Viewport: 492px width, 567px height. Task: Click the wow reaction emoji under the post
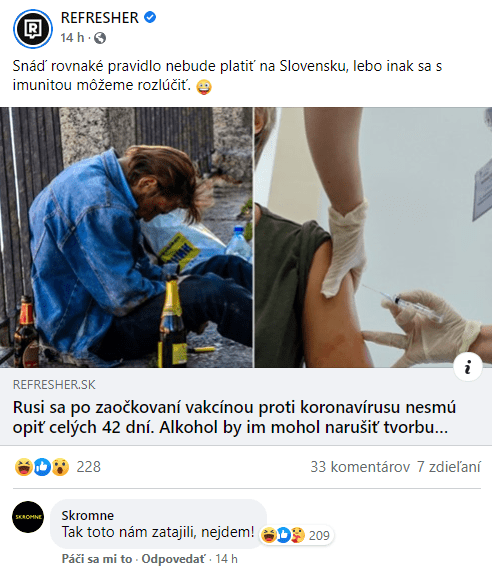pos(60,467)
